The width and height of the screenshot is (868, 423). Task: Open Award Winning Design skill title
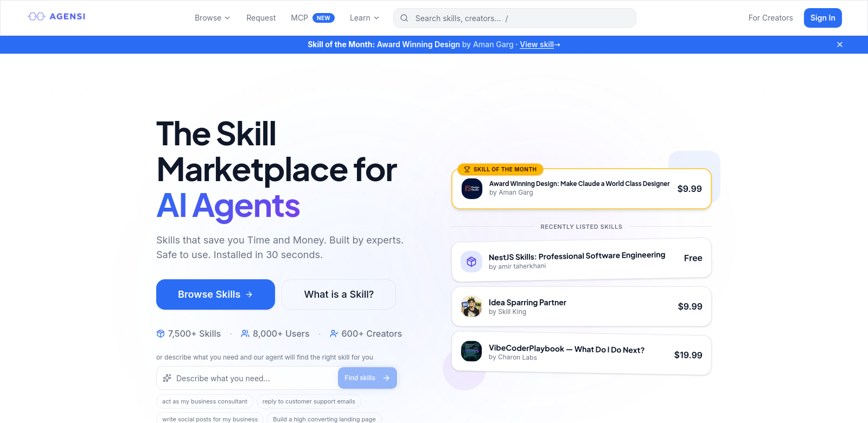click(579, 184)
